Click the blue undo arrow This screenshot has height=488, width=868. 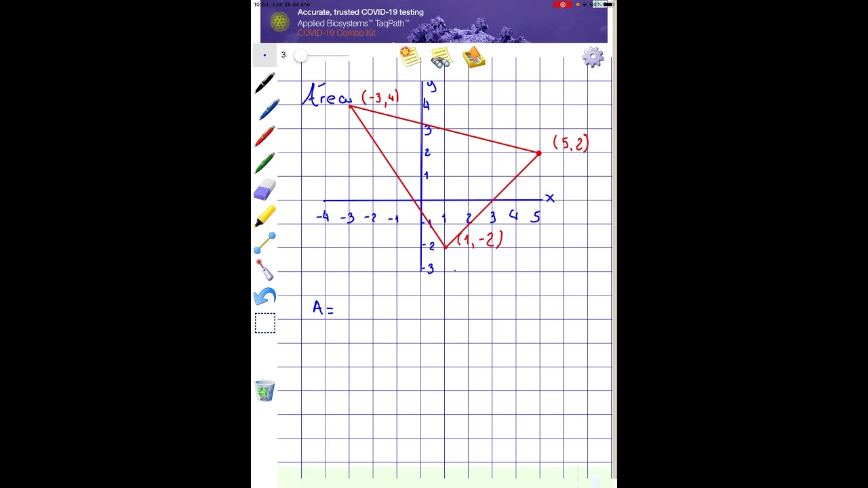click(x=264, y=296)
